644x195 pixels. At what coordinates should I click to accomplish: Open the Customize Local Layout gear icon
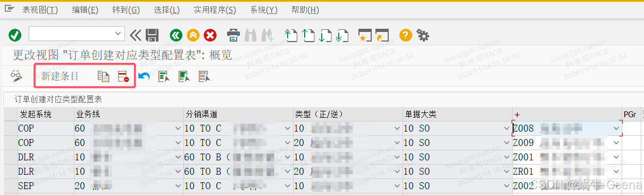tap(423, 36)
